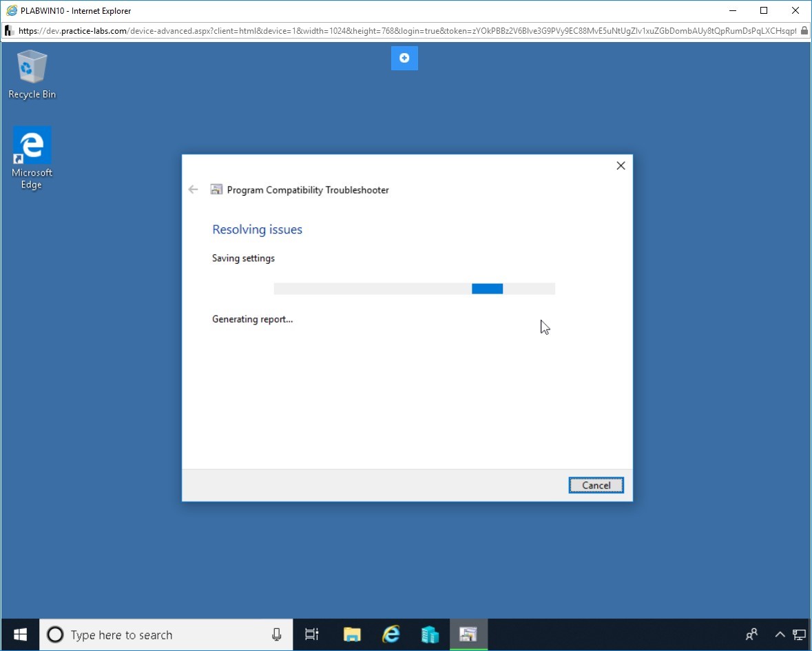Viewport: 812px width, 651px height.
Task: Click the site favicon in the address bar
Action: [x=10, y=30]
